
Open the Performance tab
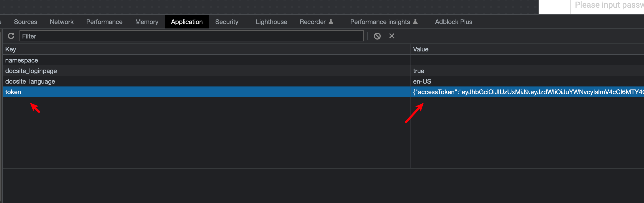click(104, 22)
